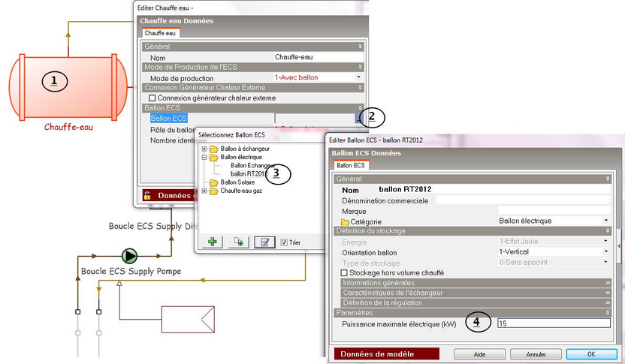Select the Chauffe eau tab
Viewport: 625px width, 364px height.
pos(159,33)
